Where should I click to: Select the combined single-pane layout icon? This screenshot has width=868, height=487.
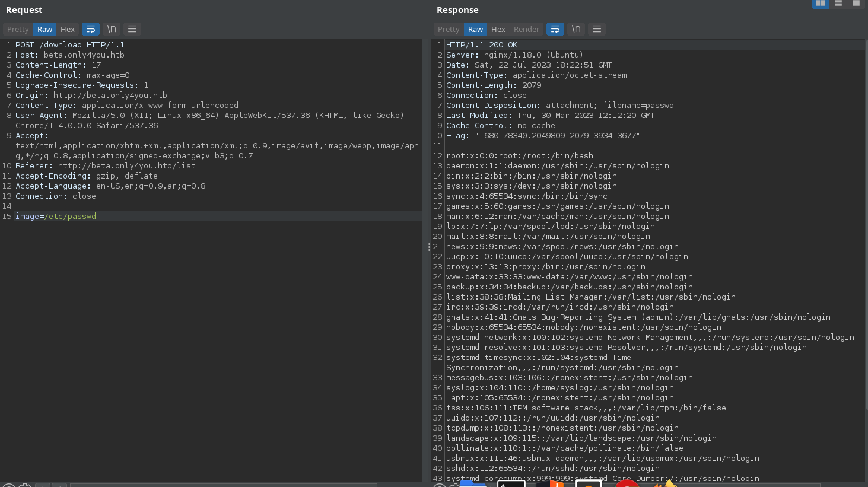coord(856,4)
